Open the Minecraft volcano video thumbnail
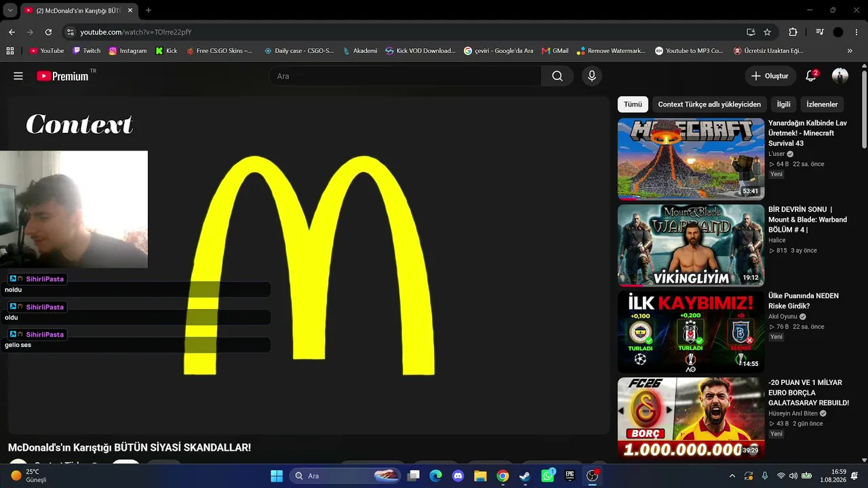 (690, 159)
